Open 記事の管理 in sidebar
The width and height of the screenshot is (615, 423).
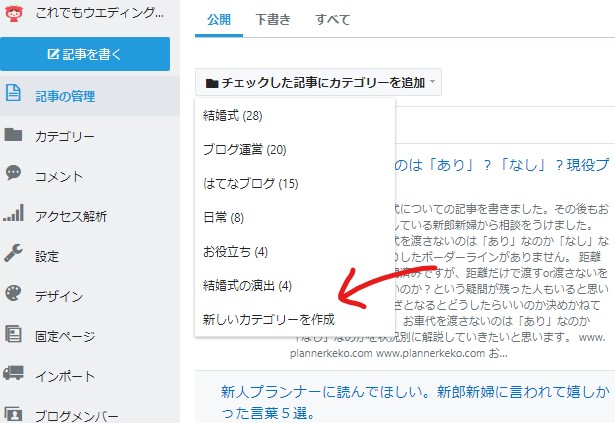[x=65, y=96]
